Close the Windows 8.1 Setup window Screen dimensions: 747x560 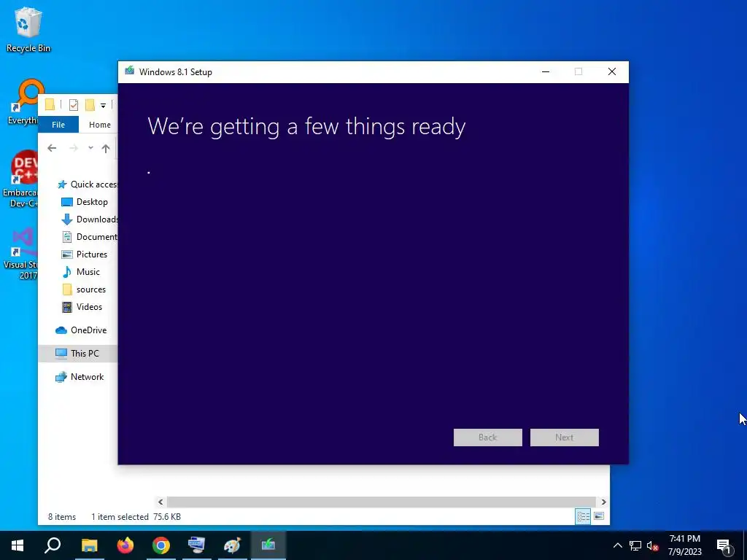coord(612,71)
